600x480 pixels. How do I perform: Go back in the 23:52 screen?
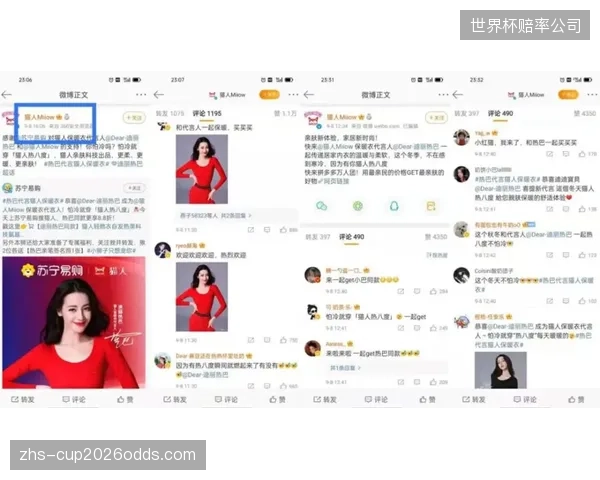458,95
